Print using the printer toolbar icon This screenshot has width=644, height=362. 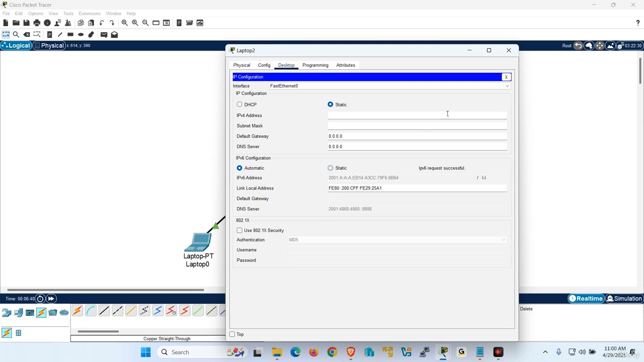37,23
